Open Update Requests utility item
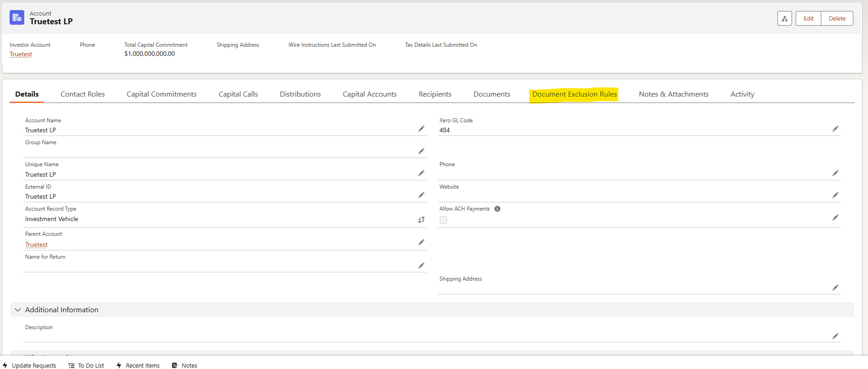The width and height of the screenshot is (868, 369). [30, 365]
